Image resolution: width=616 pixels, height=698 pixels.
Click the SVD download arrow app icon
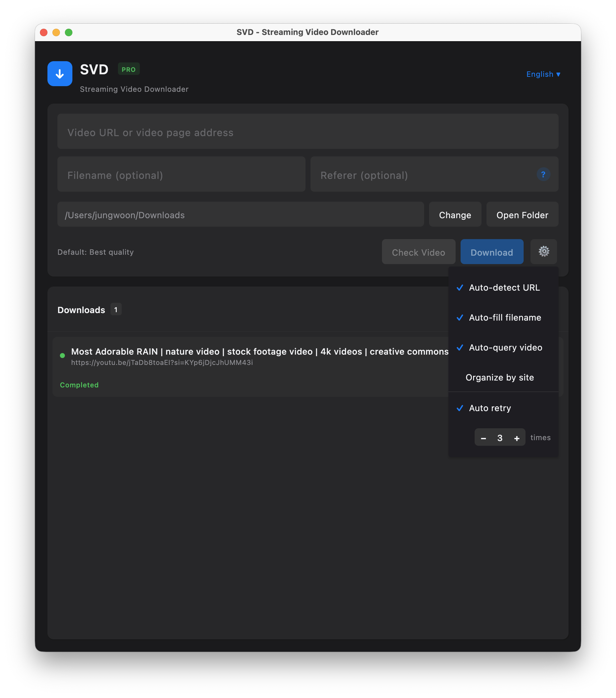(x=60, y=73)
